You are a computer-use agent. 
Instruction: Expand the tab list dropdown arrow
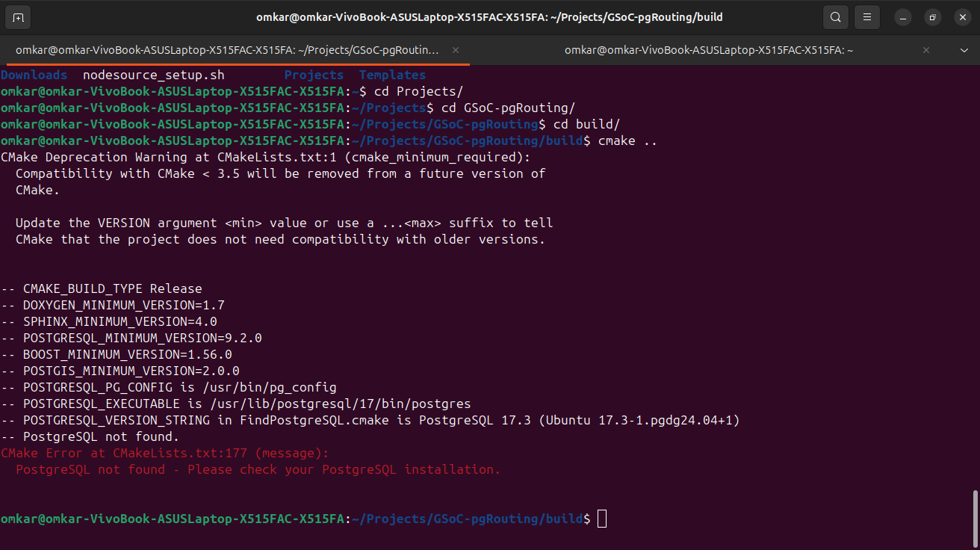(964, 50)
